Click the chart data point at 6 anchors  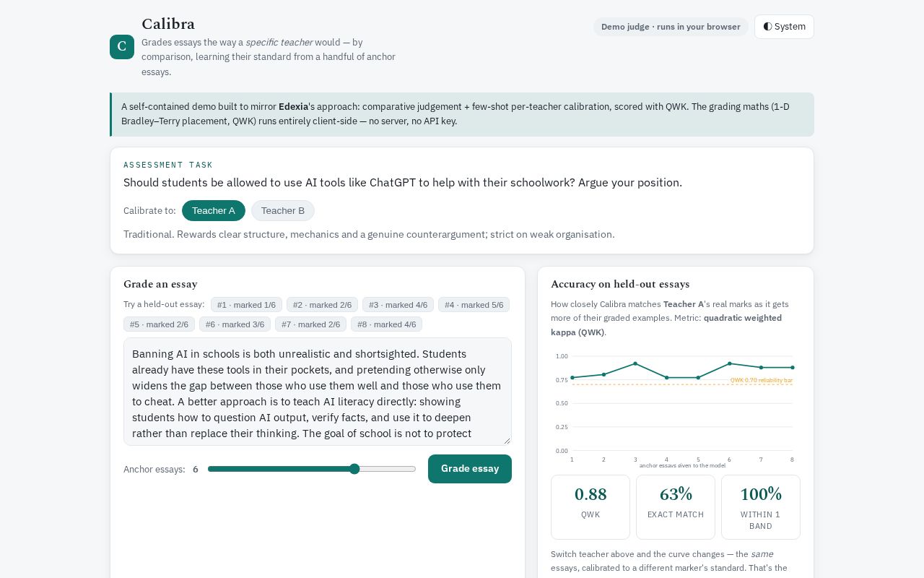click(x=730, y=363)
